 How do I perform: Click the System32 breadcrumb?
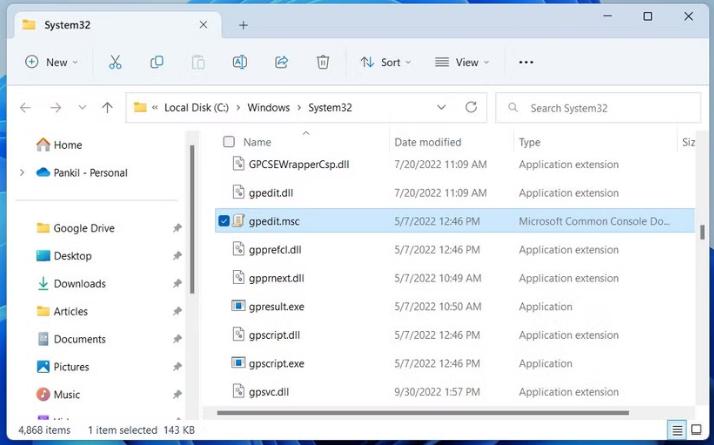click(x=330, y=107)
